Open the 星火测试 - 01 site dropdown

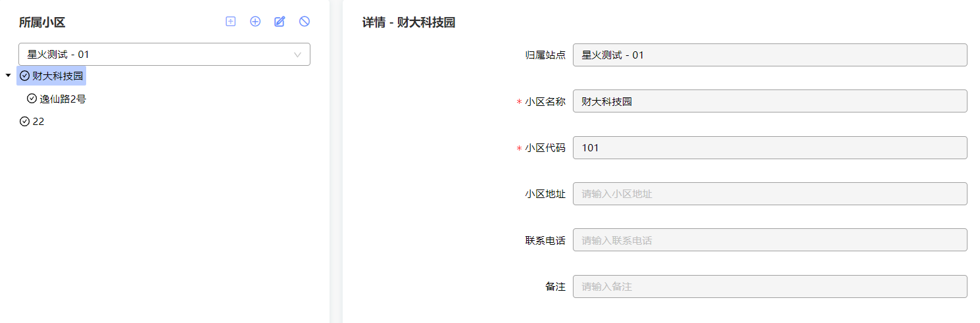[x=164, y=55]
